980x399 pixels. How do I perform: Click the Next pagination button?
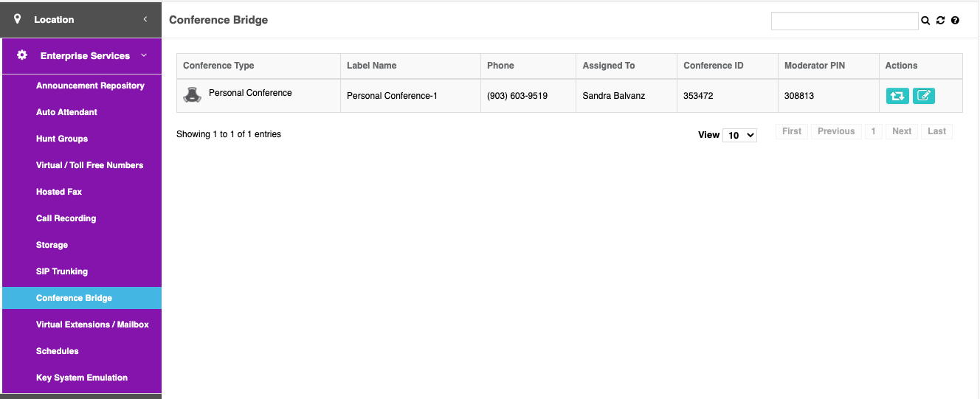tap(902, 131)
